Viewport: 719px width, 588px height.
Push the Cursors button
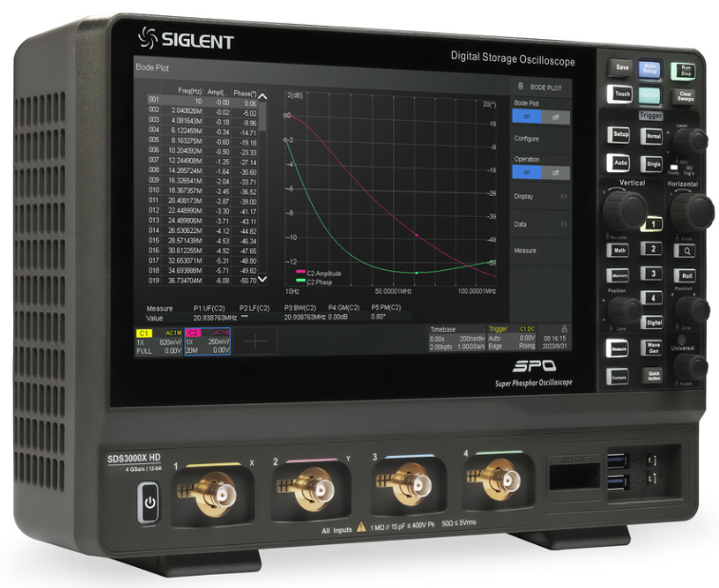[x=617, y=377]
